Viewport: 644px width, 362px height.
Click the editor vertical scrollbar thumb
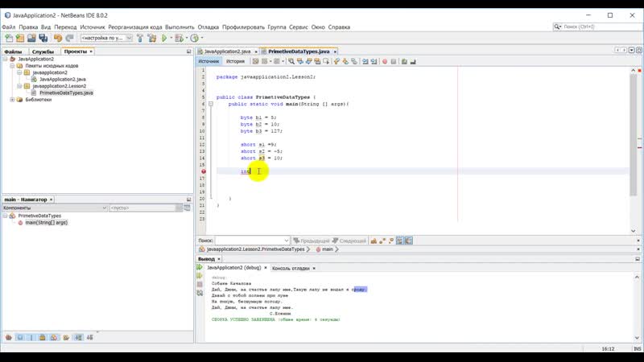[x=633, y=135]
